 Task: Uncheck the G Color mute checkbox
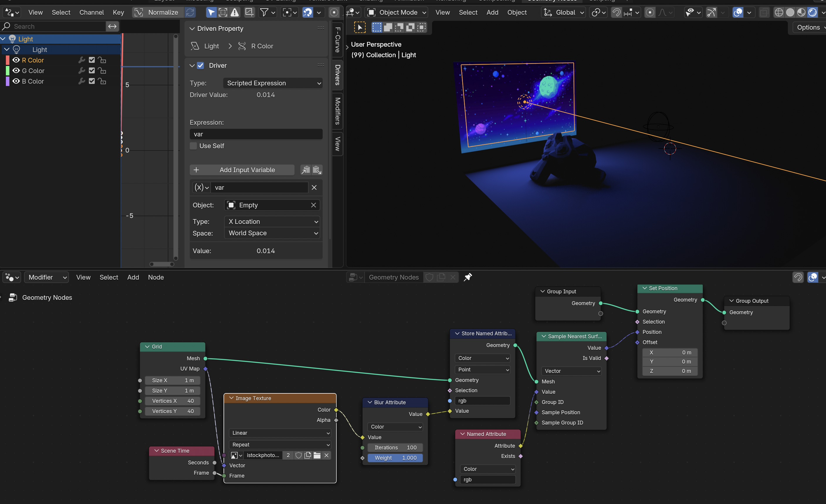click(92, 71)
